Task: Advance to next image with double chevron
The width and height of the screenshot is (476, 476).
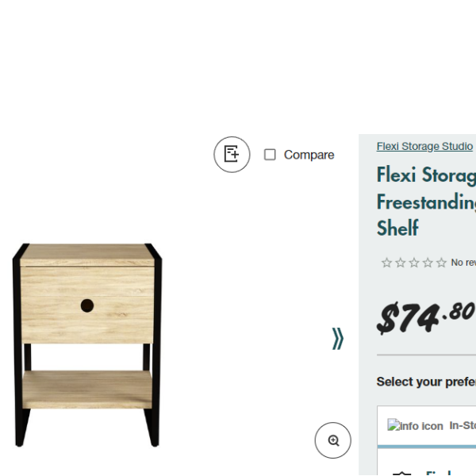Action: 338,339
